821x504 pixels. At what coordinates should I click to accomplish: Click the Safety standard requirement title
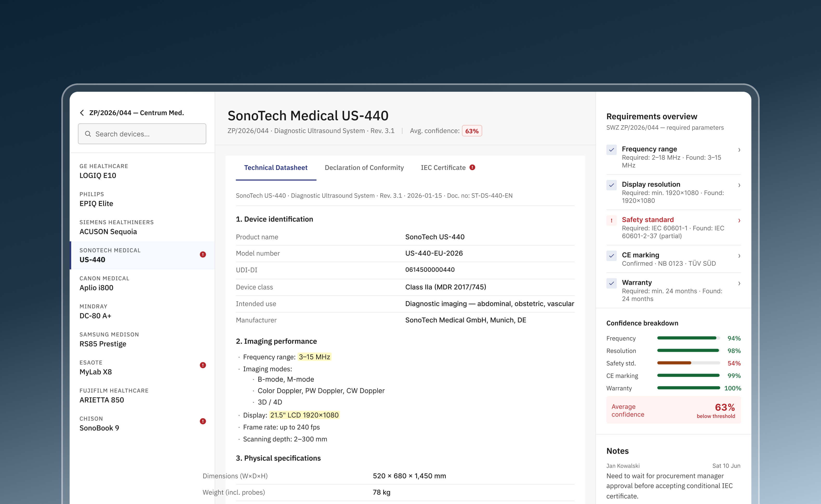pyautogui.click(x=648, y=220)
